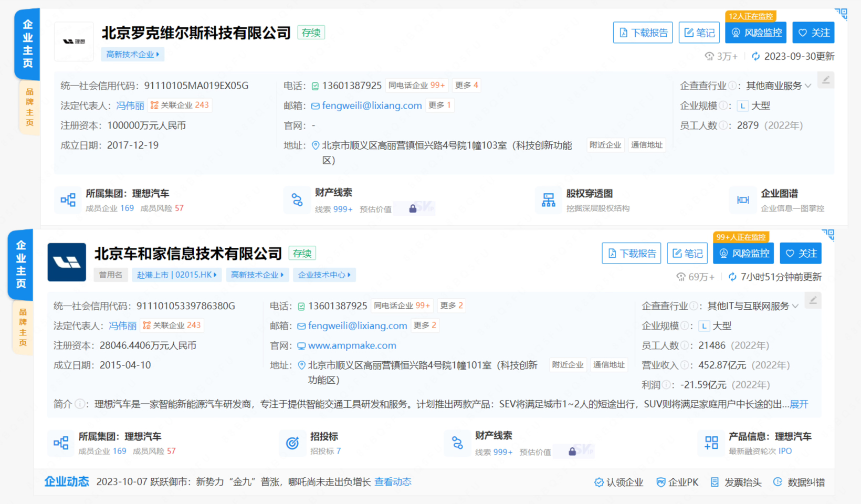
Task: Open 所属集团 icon in 罗克维尔斯 card
Action: [68, 200]
